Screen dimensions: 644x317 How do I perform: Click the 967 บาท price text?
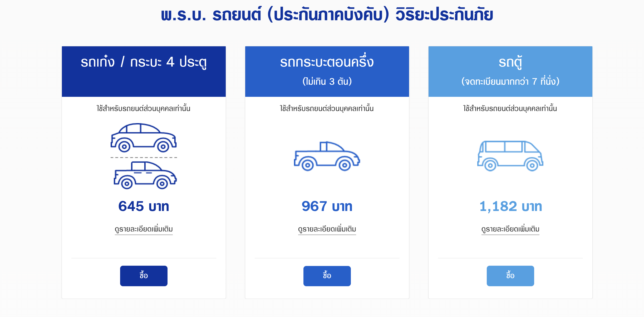point(327,206)
